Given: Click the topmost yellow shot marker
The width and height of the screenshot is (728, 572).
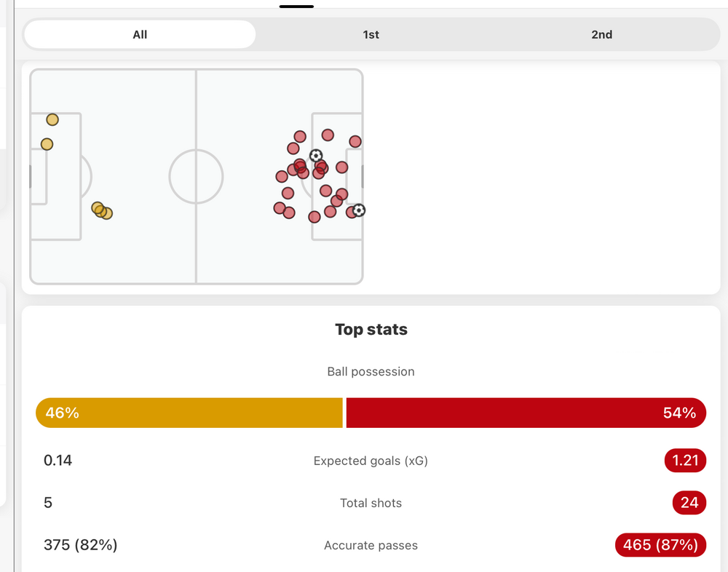Looking at the screenshot, I should pyautogui.click(x=52, y=119).
